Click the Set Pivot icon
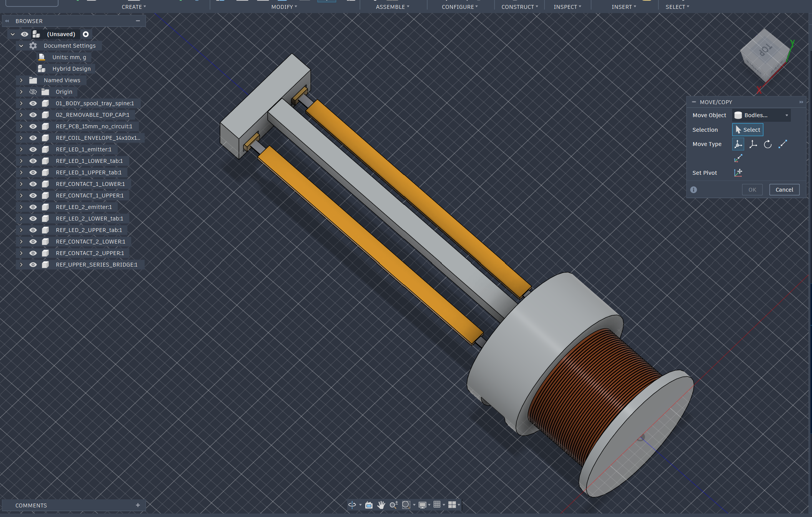This screenshot has width=812, height=517. (x=738, y=173)
